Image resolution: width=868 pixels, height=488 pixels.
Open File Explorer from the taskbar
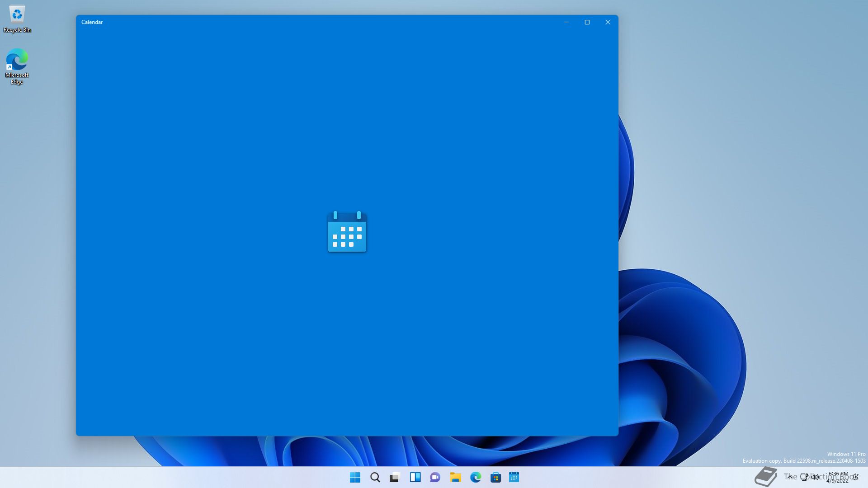coord(455,477)
